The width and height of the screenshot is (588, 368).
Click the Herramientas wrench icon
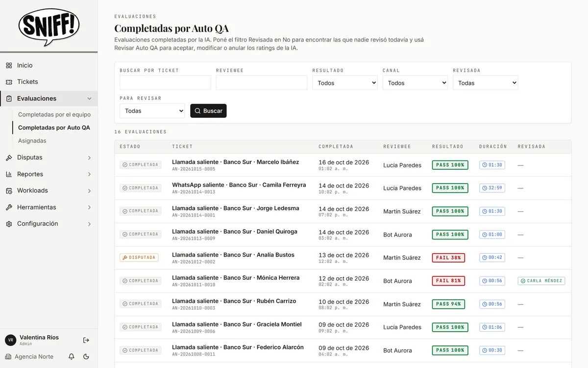9,208
